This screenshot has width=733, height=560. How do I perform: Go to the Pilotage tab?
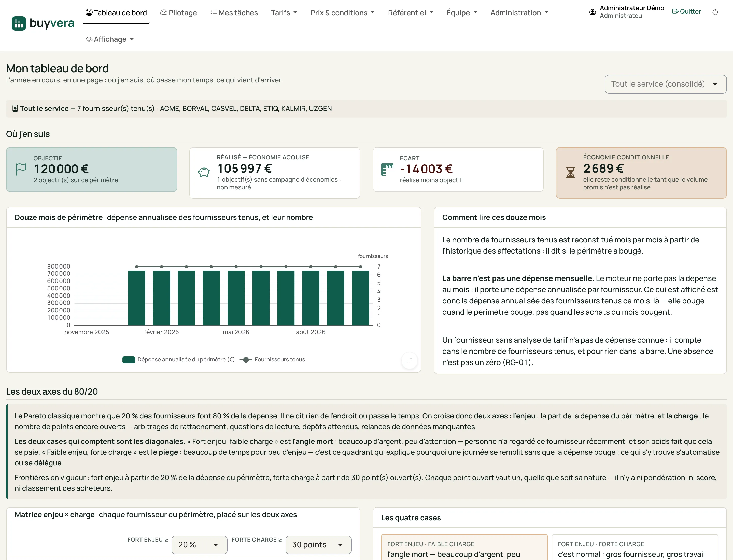coord(179,13)
